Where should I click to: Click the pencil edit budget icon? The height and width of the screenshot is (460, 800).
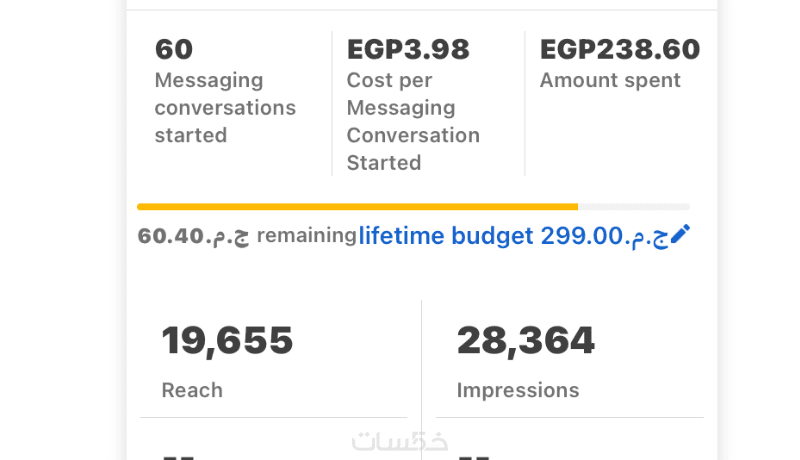coord(680,235)
